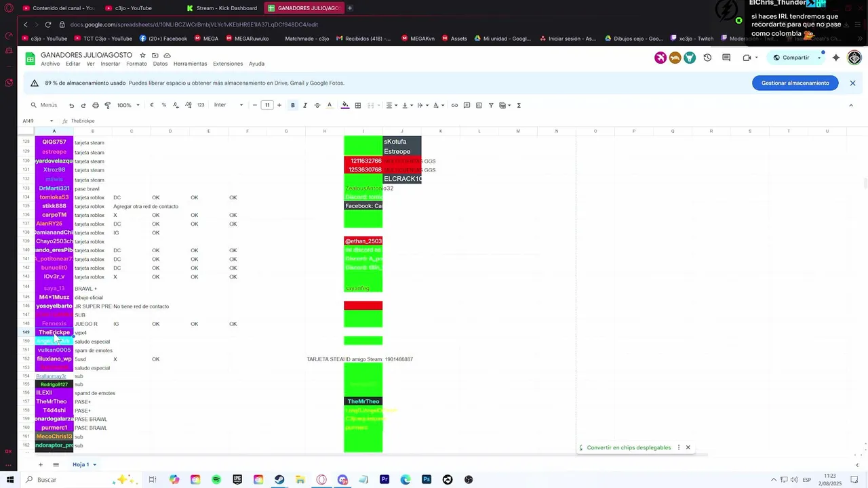The width and height of the screenshot is (868, 488).
Task: Open the Archivo menu
Action: click(x=50, y=64)
